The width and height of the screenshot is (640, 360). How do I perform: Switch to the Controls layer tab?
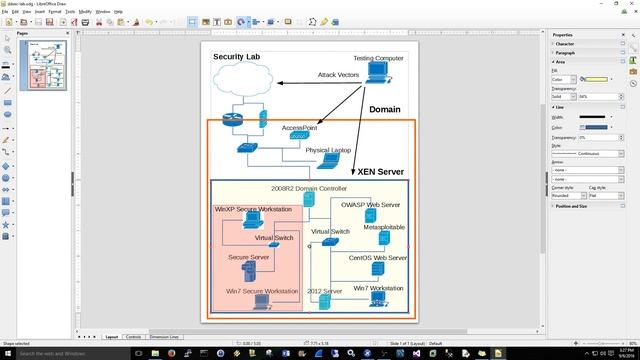134,337
